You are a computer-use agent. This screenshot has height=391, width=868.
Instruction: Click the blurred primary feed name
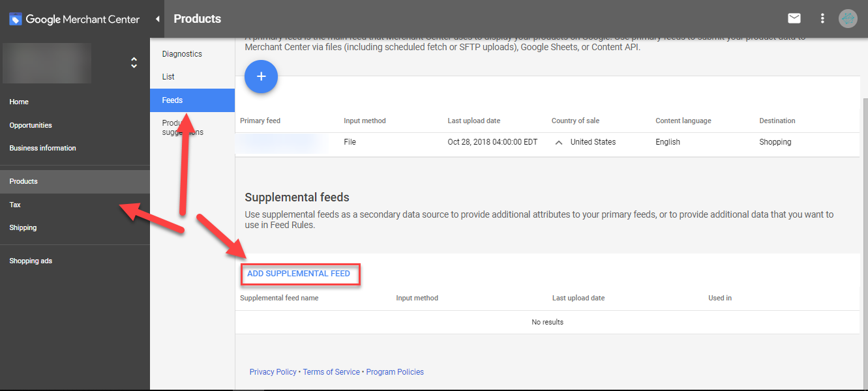280,142
